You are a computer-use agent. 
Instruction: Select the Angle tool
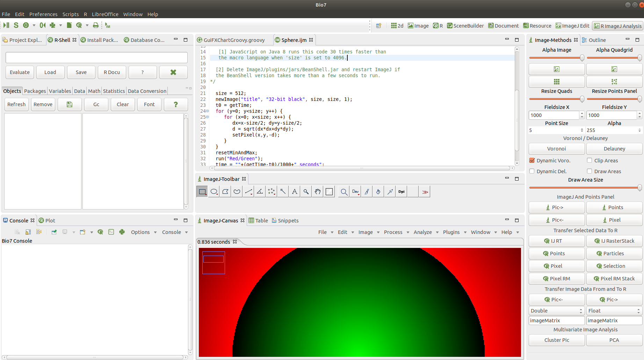point(260,191)
